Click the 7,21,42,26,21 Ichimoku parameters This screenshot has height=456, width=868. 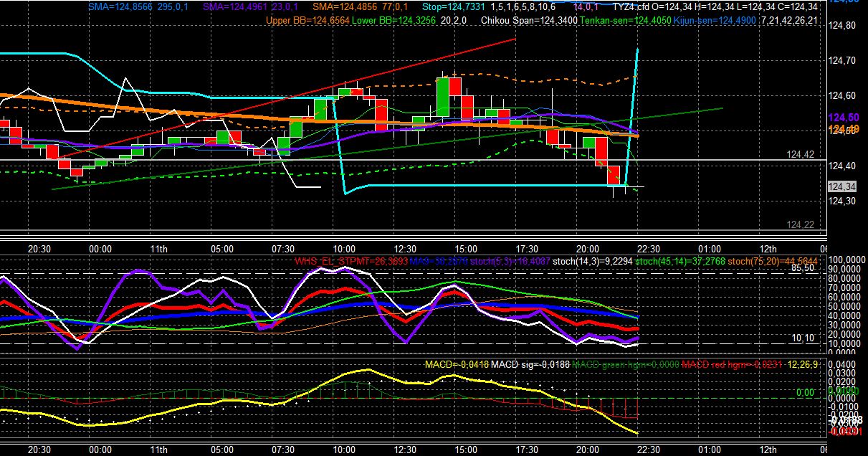tap(789, 20)
